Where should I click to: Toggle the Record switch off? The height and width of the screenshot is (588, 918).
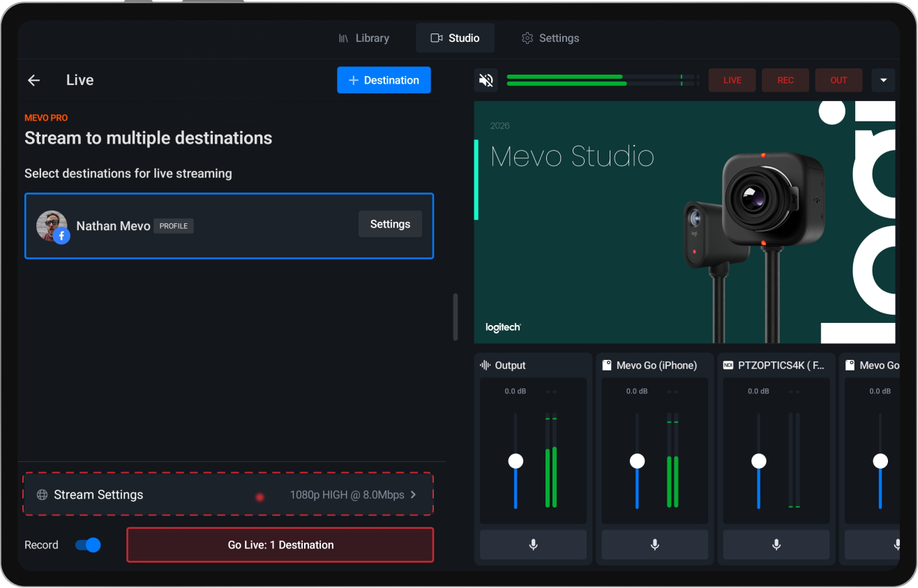coord(86,545)
